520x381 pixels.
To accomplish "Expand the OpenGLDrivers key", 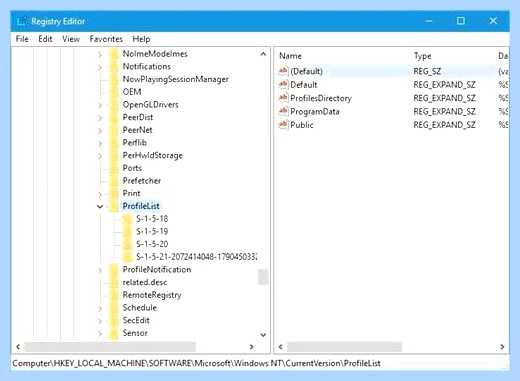I will point(100,105).
